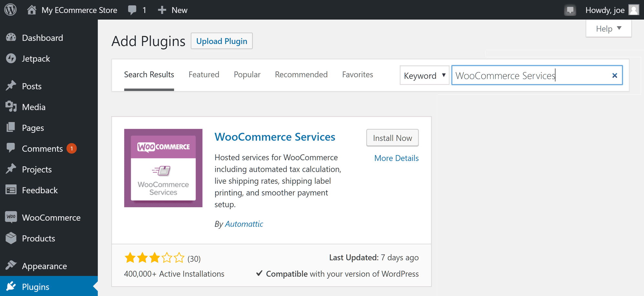Click the Feedback form icon
Viewport: 644px width, 296px height.
[x=11, y=190]
